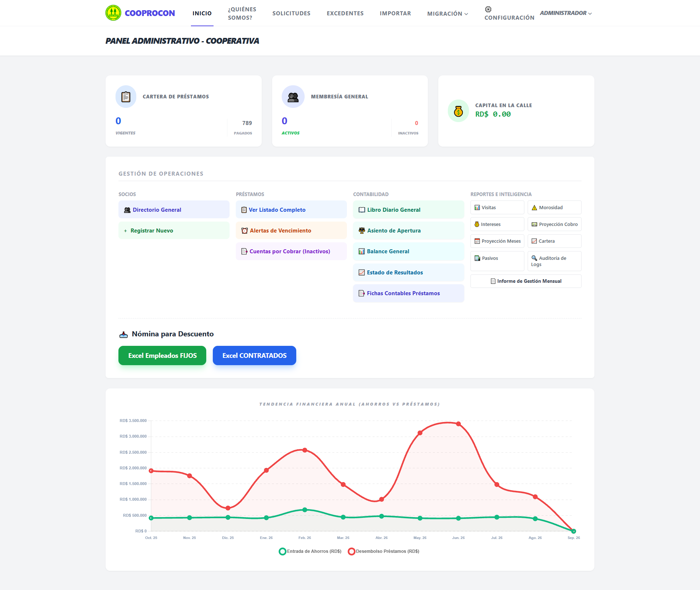Click the Jun. 26 loan disbursement data point
This screenshot has height=590, width=700.
point(458,424)
